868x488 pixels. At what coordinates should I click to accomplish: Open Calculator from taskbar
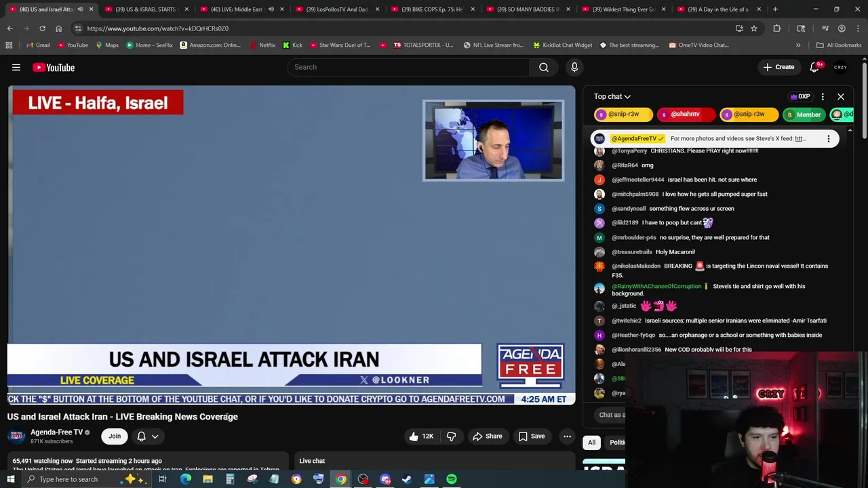coord(230,479)
